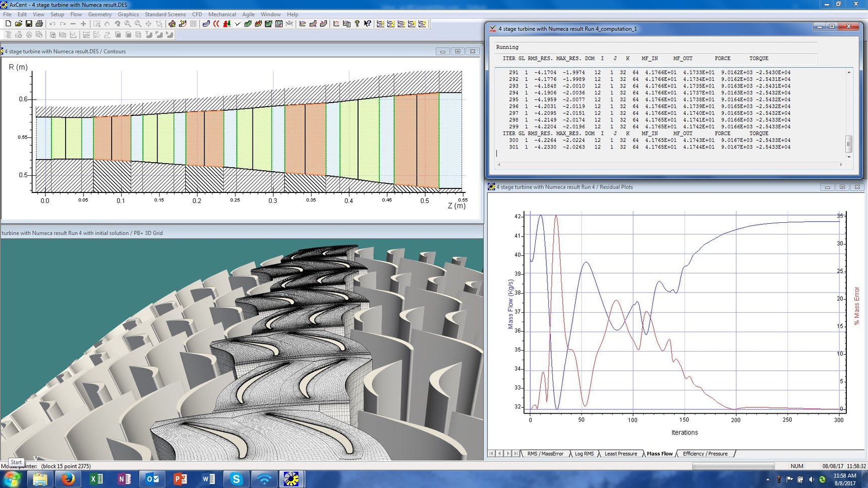Open Help topics with the question mark icon
Viewport: 868px width, 488px height.
pos(357,24)
